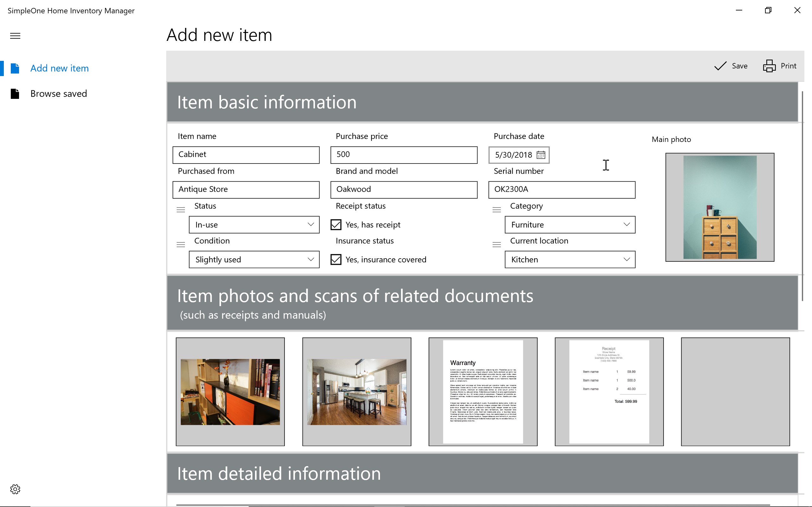Expand the Status dropdown showing In-use
The width and height of the screenshot is (812, 507).
254,225
